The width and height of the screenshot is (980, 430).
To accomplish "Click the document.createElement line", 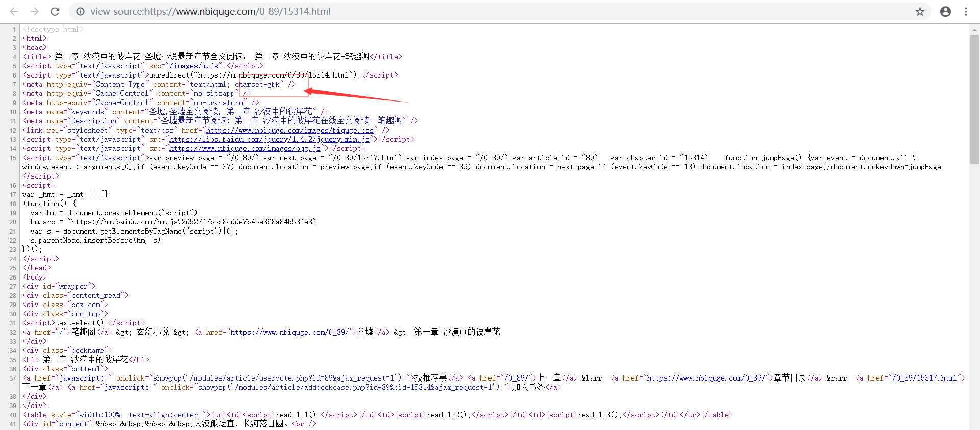I will click(x=115, y=213).
